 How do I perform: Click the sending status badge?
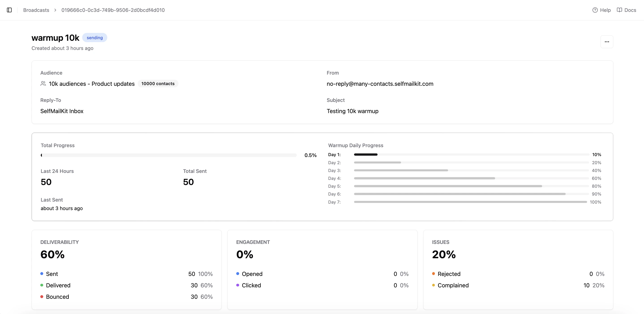pyautogui.click(x=94, y=37)
